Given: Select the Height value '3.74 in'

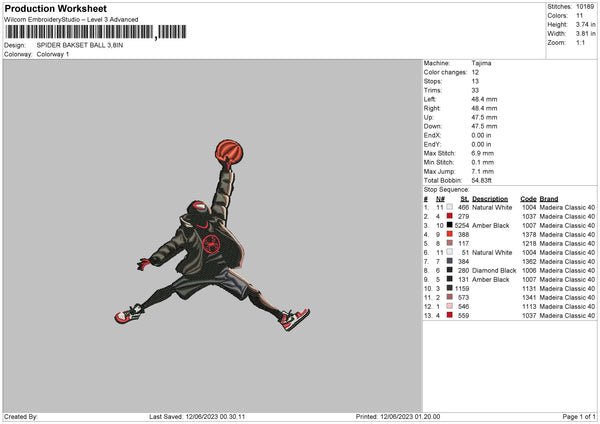Looking at the screenshot, I should pyautogui.click(x=586, y=24).
